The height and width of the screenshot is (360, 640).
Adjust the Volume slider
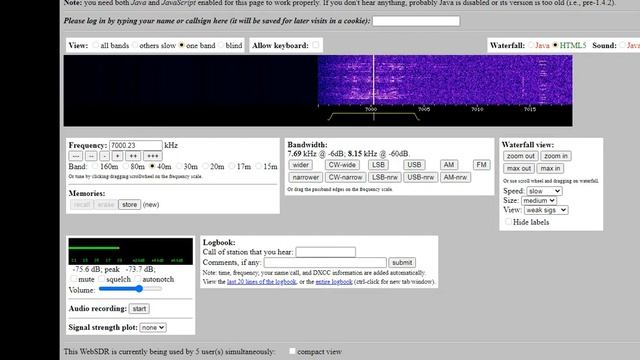click(130, 289)
